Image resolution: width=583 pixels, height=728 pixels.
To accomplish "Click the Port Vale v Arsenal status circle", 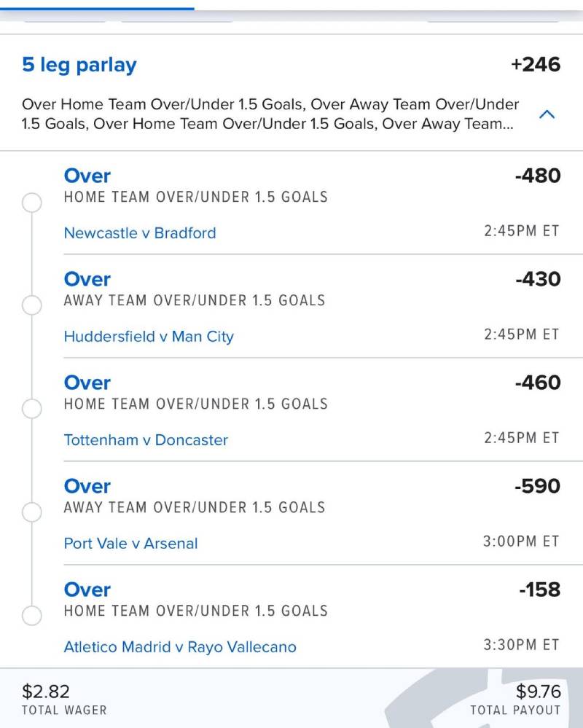I will [32, 512].
